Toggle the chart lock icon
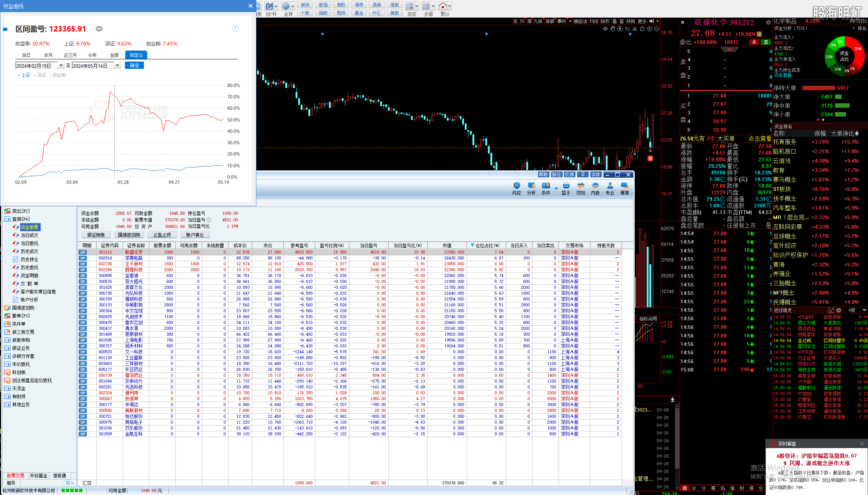 point(642,29)
